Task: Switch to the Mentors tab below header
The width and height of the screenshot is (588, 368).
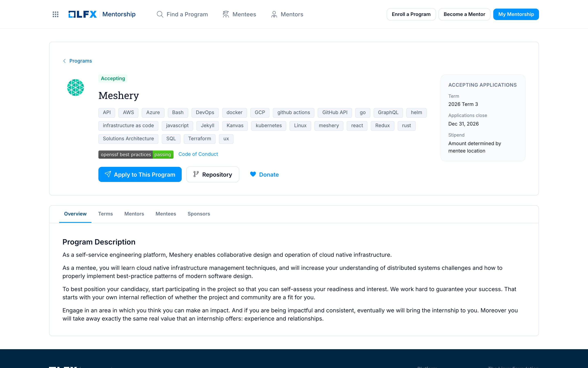Action: pyautogui.click(x=134, y=214)
